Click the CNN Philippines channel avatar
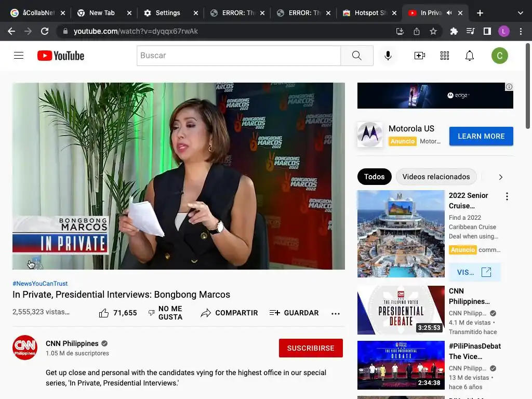 tap(25, 348)
